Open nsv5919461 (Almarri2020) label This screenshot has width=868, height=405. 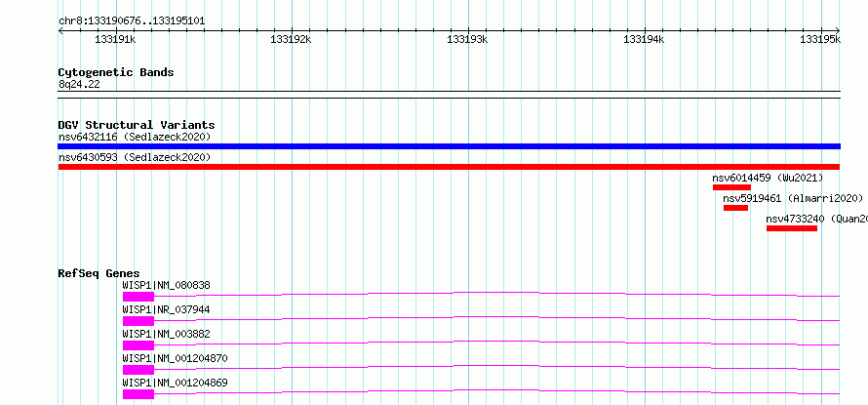pyautogui.click(x=793, y=198)
